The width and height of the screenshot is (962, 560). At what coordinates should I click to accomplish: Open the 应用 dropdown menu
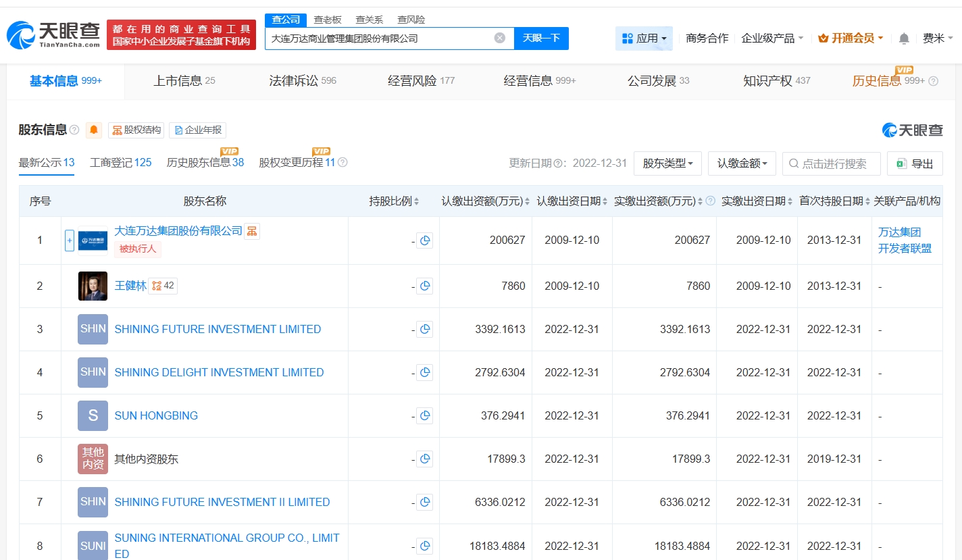(x=644, y=39)
